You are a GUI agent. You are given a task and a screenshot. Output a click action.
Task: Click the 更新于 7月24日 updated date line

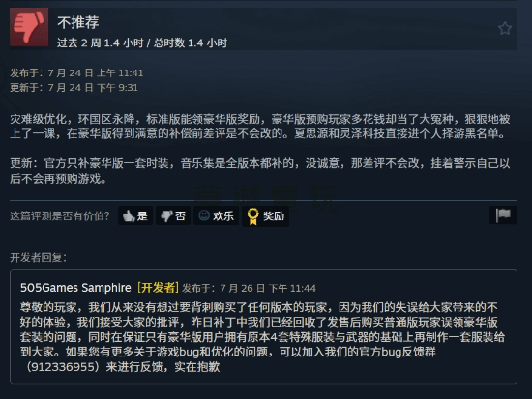(74, 88)
